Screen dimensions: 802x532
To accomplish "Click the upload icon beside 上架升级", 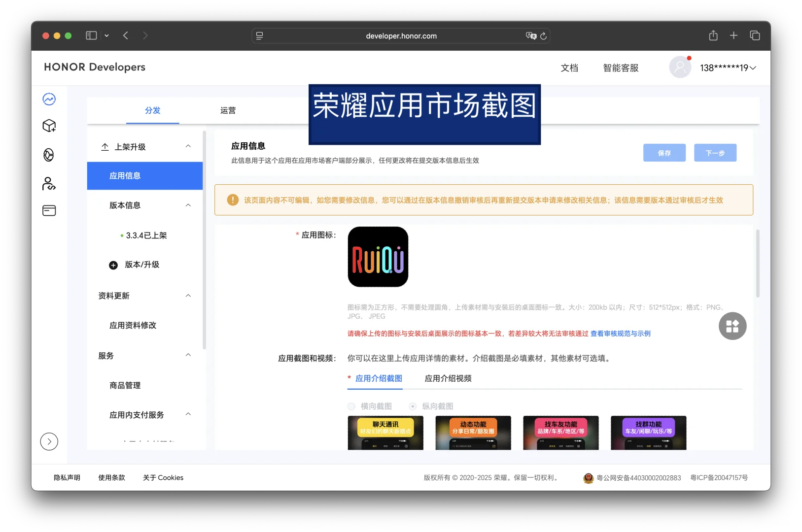I will (105, 147).
